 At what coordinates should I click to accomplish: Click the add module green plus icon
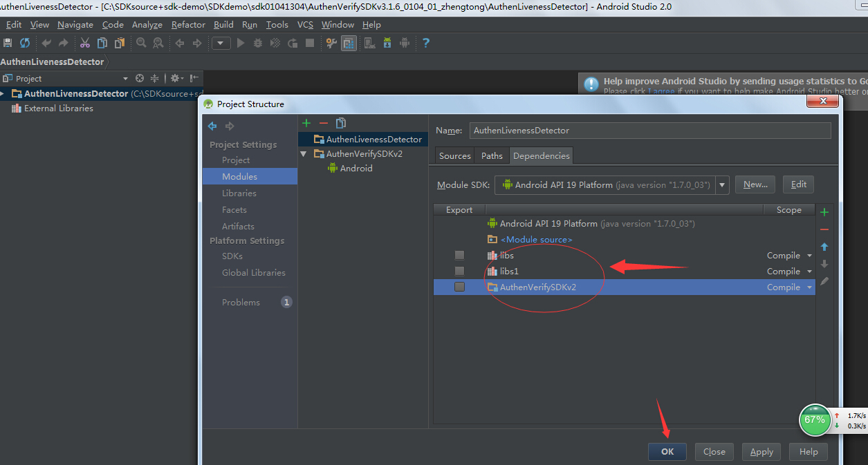click(x=306, y=123)
